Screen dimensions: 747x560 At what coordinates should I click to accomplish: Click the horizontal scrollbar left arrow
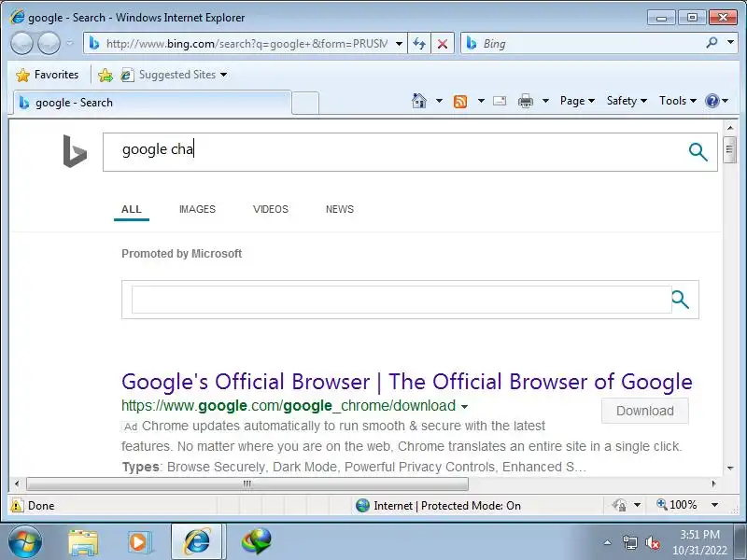click(17, 483)
